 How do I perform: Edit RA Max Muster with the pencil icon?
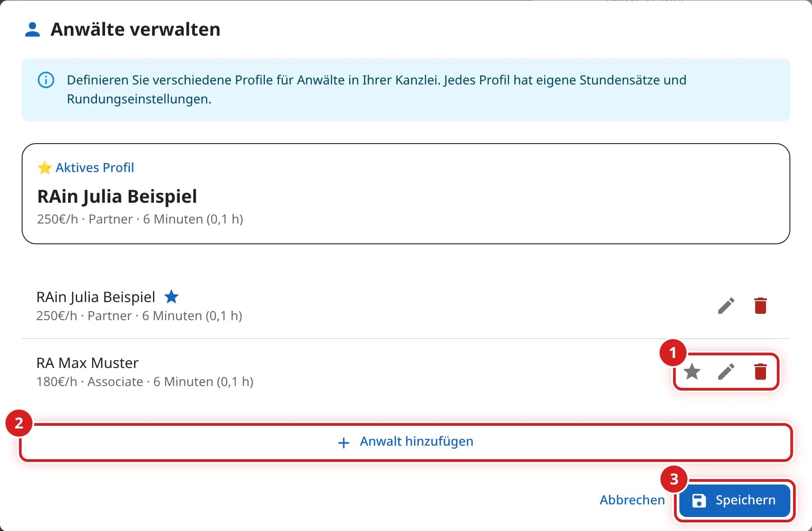(x=726, y=372)
